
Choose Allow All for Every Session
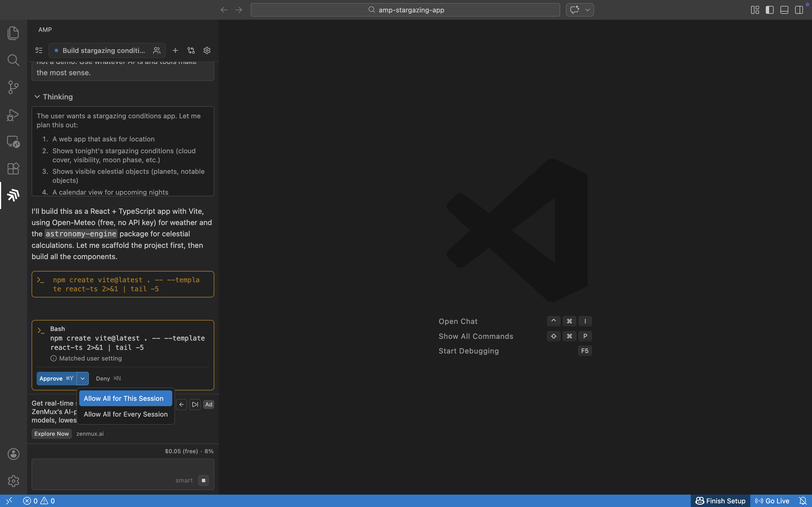[x=125, y=414]
